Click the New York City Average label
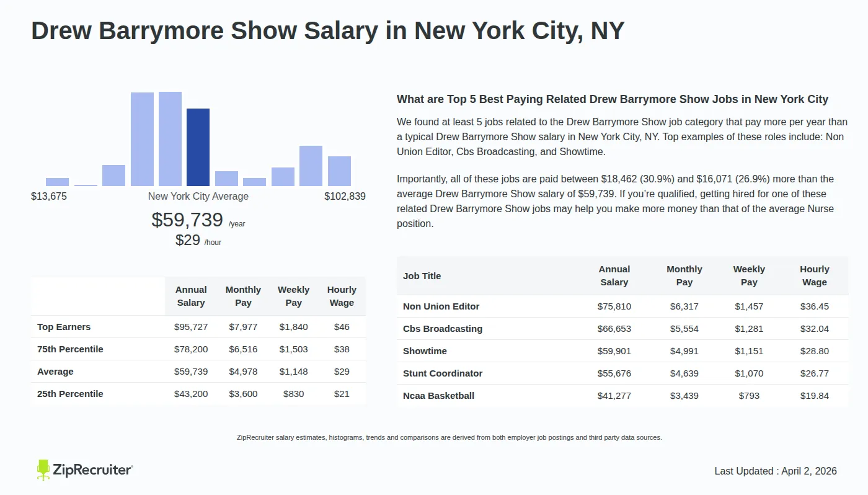This screenshot has height=495, width=868. (x=198, y=195)
